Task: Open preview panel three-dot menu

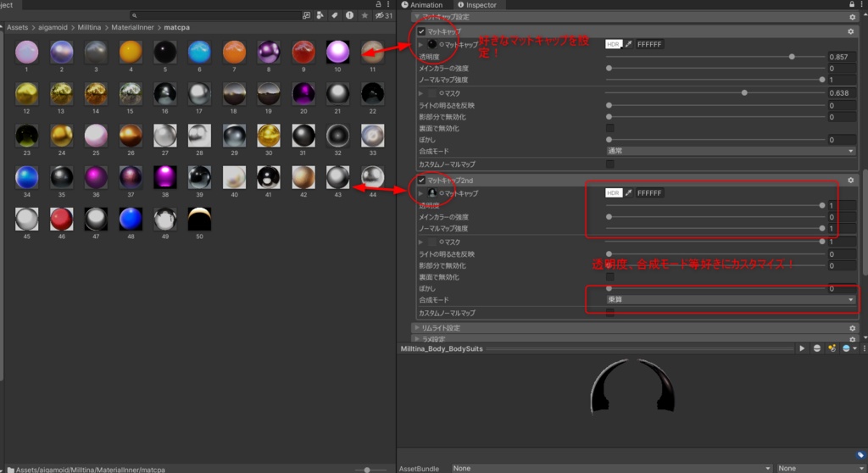Action: [x=864, y=348]
